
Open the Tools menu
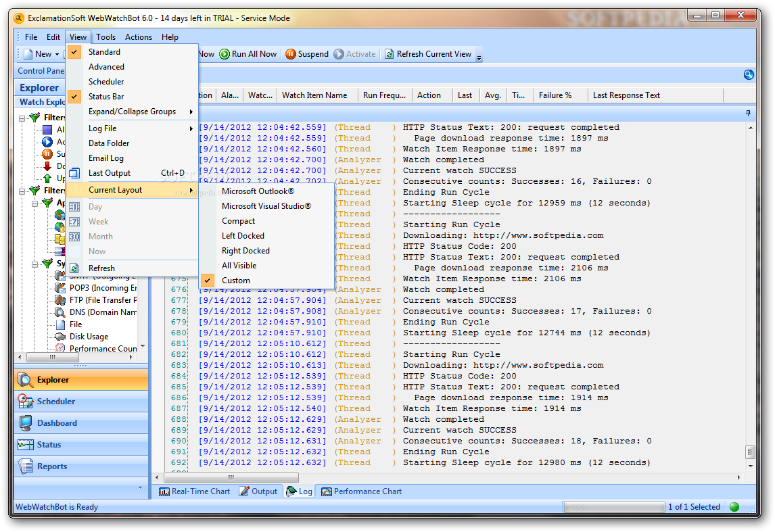105,37
